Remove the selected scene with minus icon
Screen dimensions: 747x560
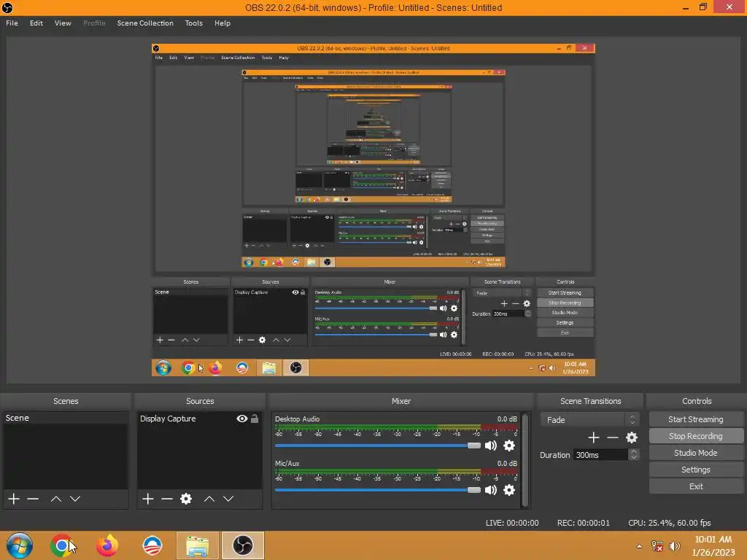pyautogui.click(x=33, y=499)
